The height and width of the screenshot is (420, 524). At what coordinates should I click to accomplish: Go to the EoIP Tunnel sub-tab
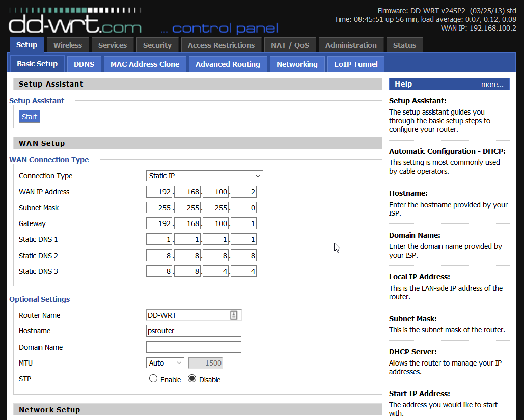[x=356, y=64]
